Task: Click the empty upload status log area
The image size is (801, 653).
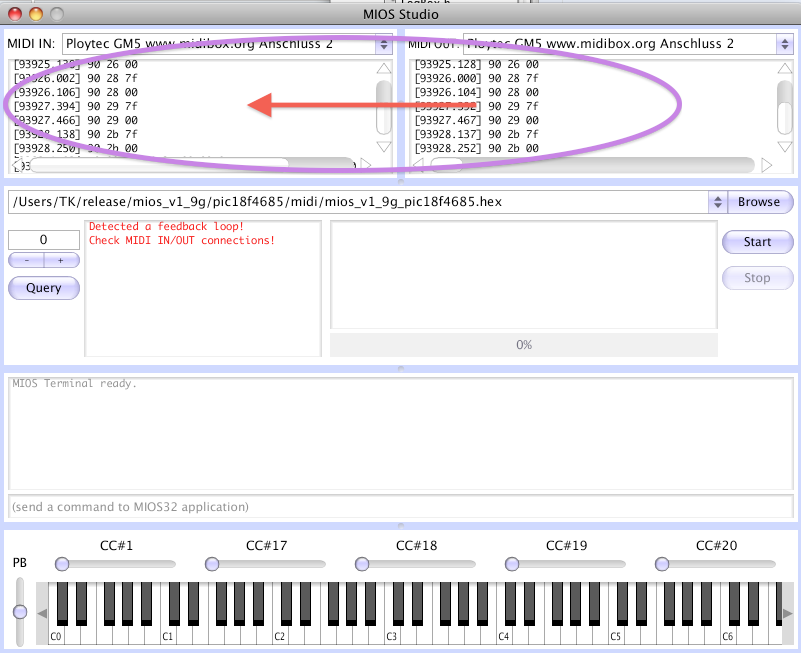Action: (524, 275)
